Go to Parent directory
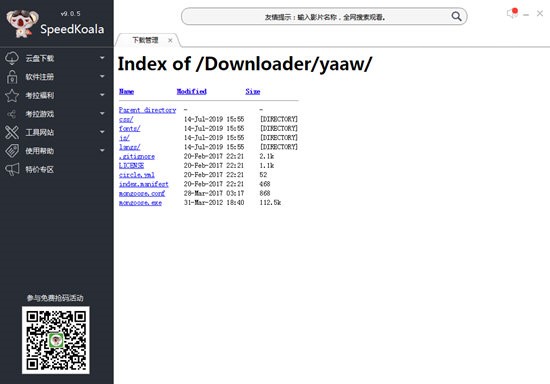The width and height of the screenshot is (550, 384). [147, 110]
